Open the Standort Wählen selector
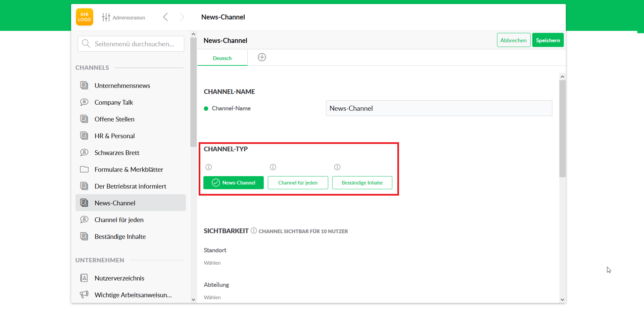 212,263
